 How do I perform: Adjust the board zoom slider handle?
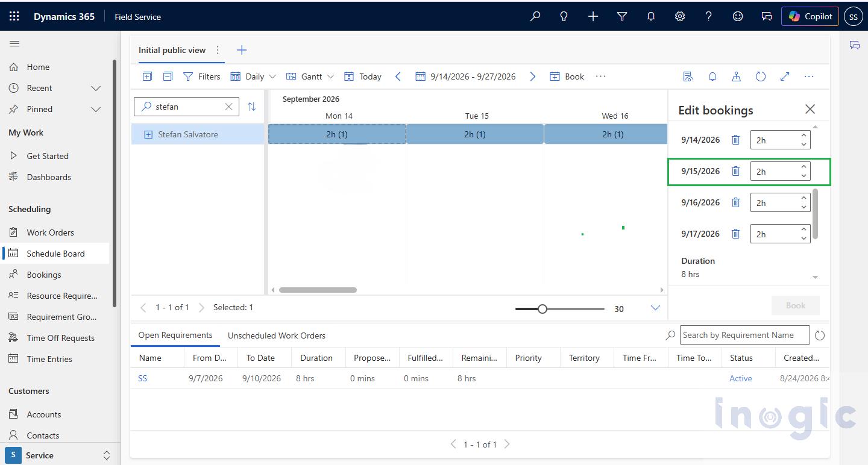tap(542, 309)
